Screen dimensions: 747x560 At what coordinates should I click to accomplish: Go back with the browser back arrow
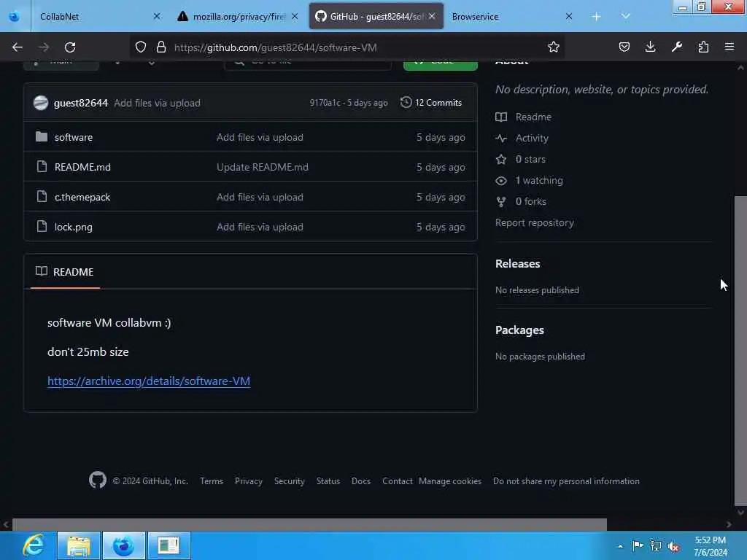tap(18, 47)
